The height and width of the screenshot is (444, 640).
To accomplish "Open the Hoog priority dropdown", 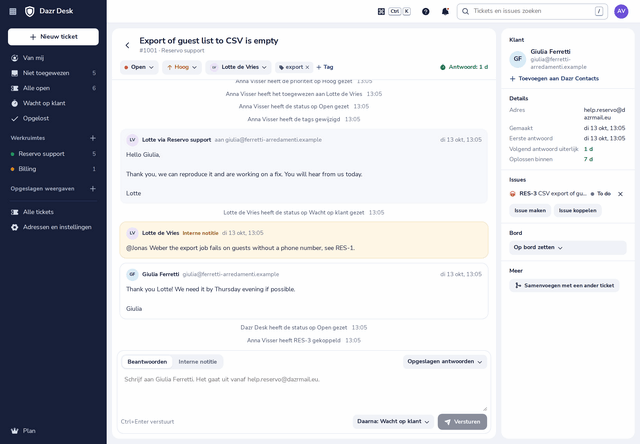I will (182, 67).
